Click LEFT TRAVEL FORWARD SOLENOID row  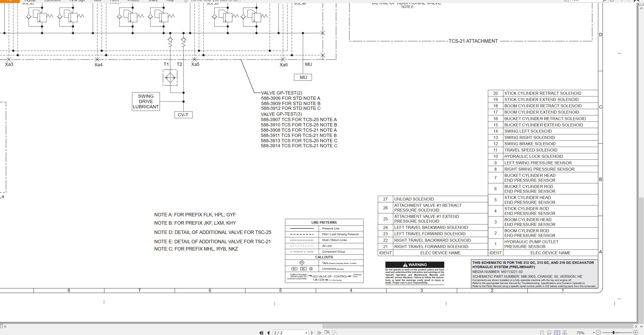433,234
